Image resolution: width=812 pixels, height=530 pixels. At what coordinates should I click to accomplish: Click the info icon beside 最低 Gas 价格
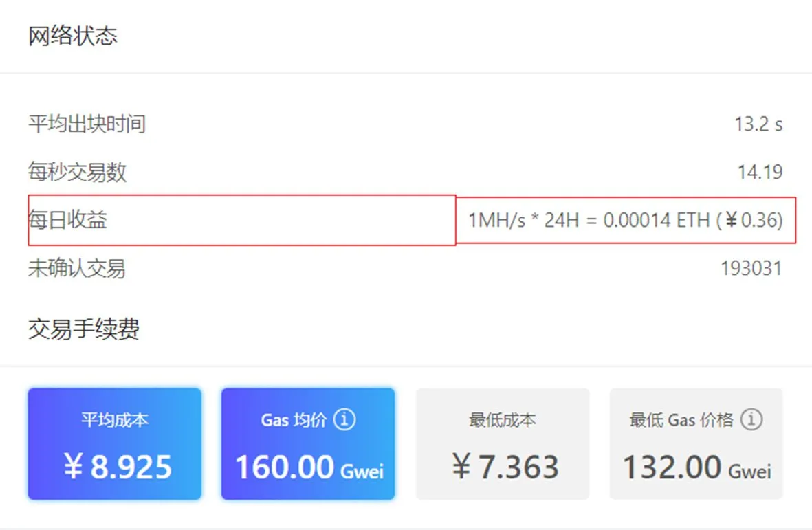coord(751,419)
